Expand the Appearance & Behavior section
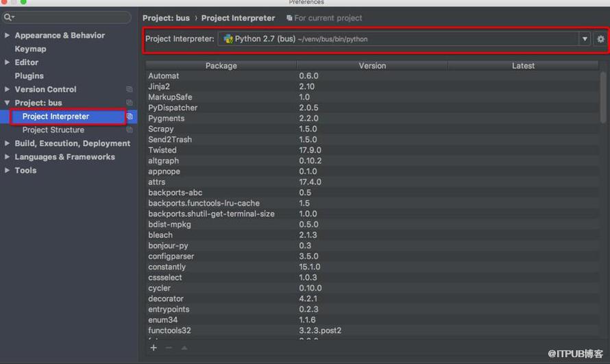Viewport: 610px width, 364px height. click(7, 35)
